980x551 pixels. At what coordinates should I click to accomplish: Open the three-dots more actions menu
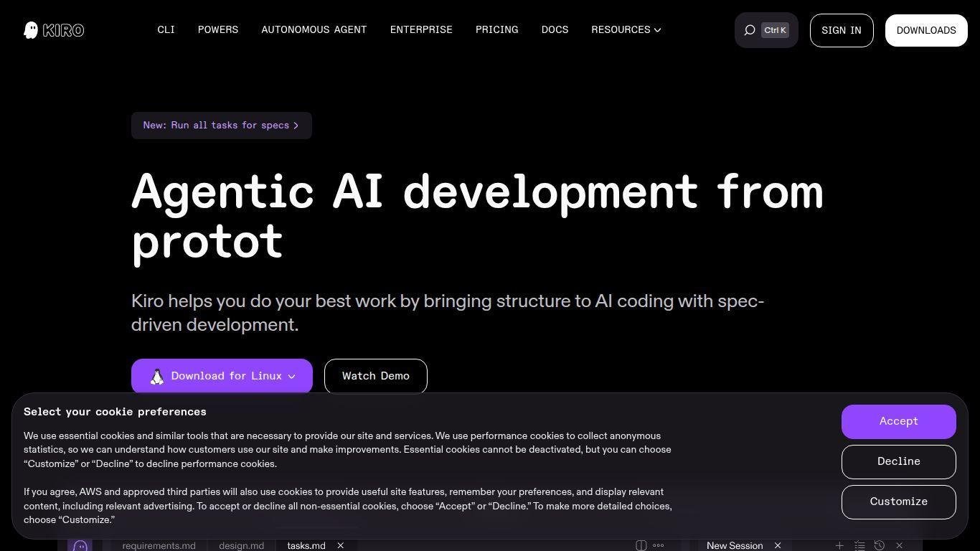click(659, 546)
